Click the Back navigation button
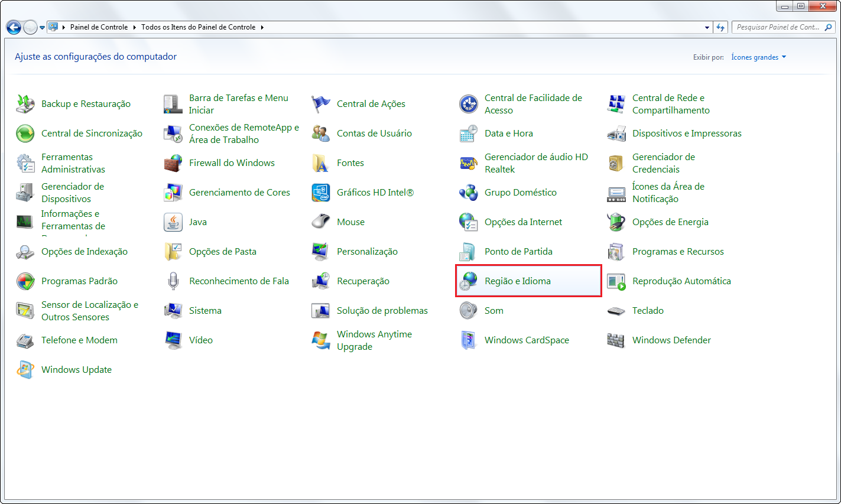The height and width of the screenshot is (504, 841). pos(14,27)
